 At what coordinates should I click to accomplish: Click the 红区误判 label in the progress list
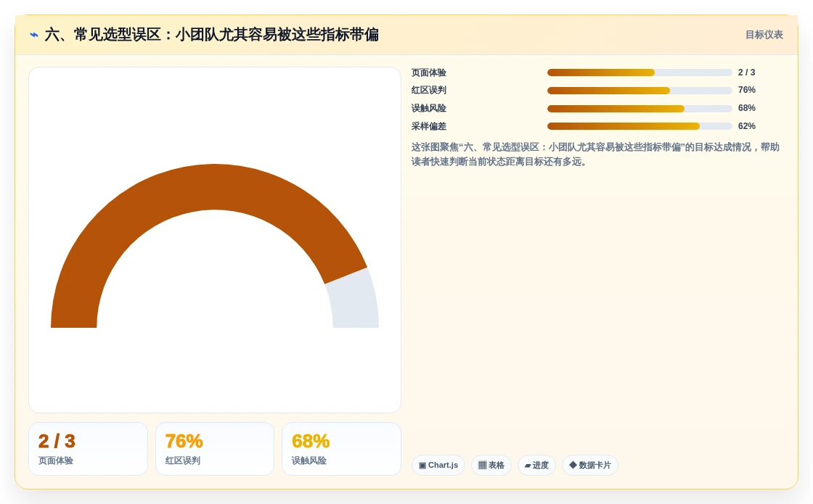[429, 90]
